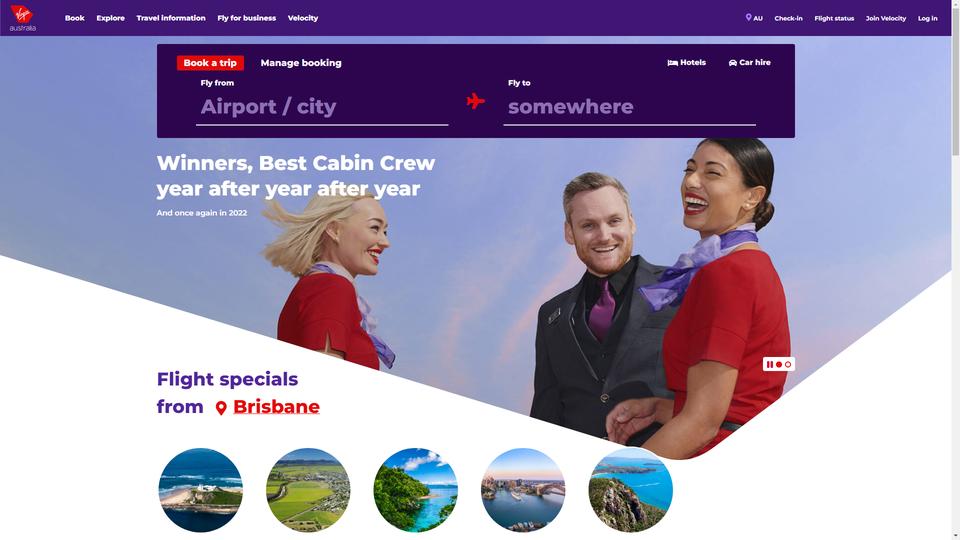Click the red airplane icon between fields
Viewport: 960px width, 540px height.
pos(475,101)
